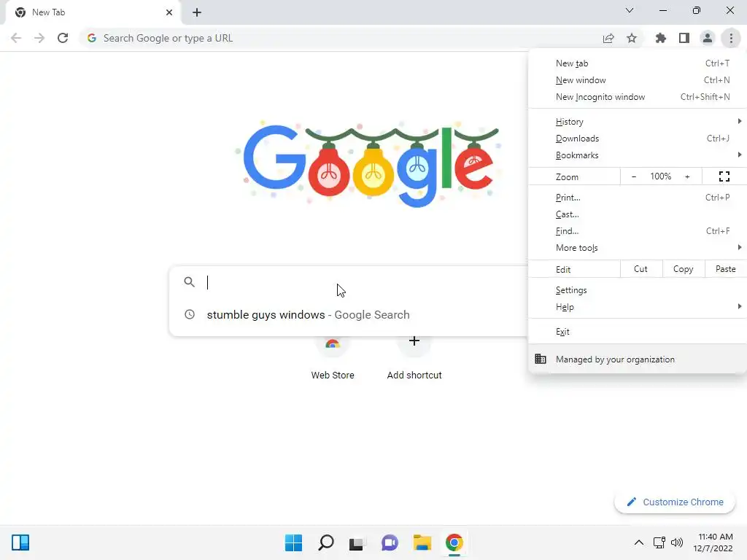Choose Cast... in the menu
Image resolution: width=747 pixels, height=560 pixels.
click(x=638, y=214)
